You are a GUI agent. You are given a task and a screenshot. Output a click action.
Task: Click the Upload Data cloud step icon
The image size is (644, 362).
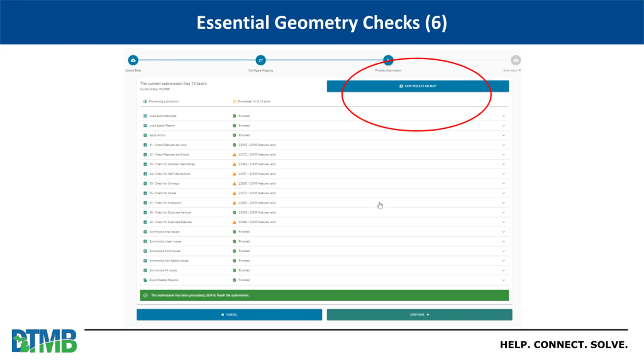coord(133,60)
